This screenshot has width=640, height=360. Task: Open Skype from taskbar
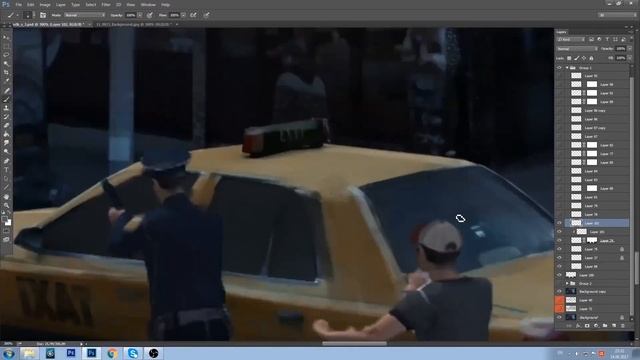[x=133, y=353]
